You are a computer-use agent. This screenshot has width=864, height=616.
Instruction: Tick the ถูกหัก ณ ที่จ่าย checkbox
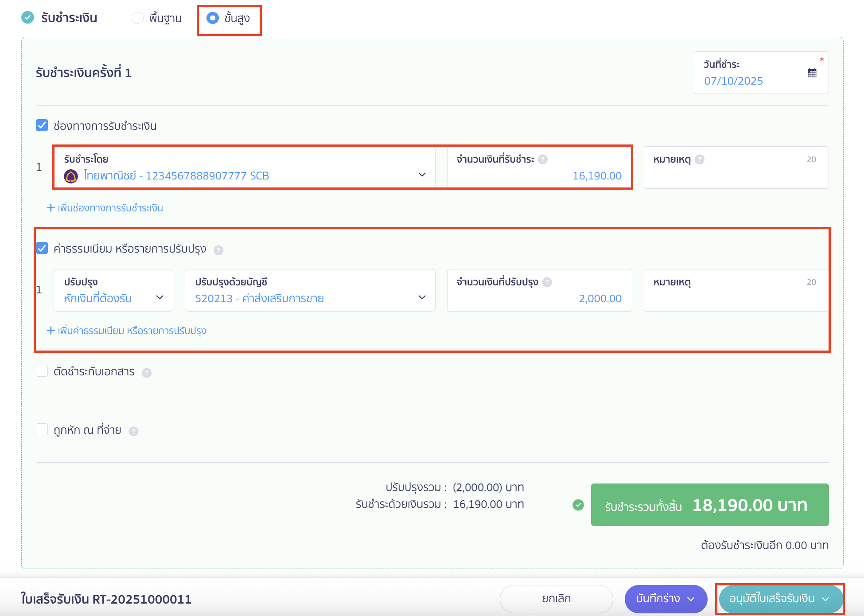point(42,429)
